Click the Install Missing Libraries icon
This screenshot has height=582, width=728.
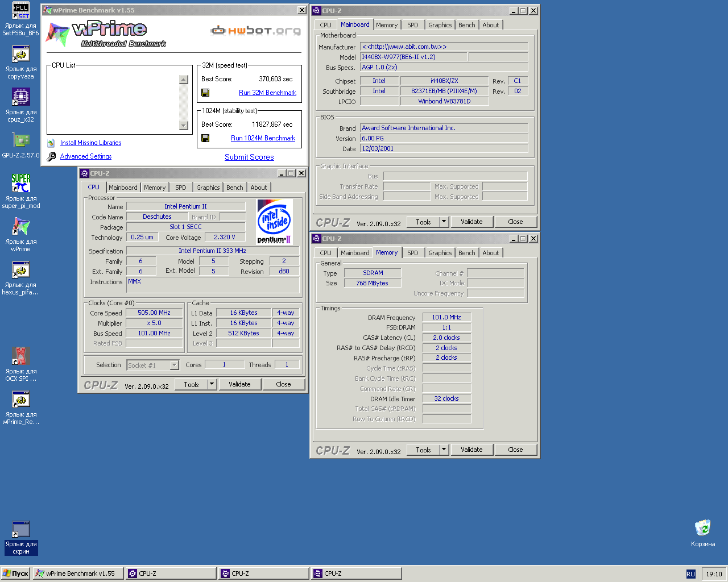tap(51, 143)
